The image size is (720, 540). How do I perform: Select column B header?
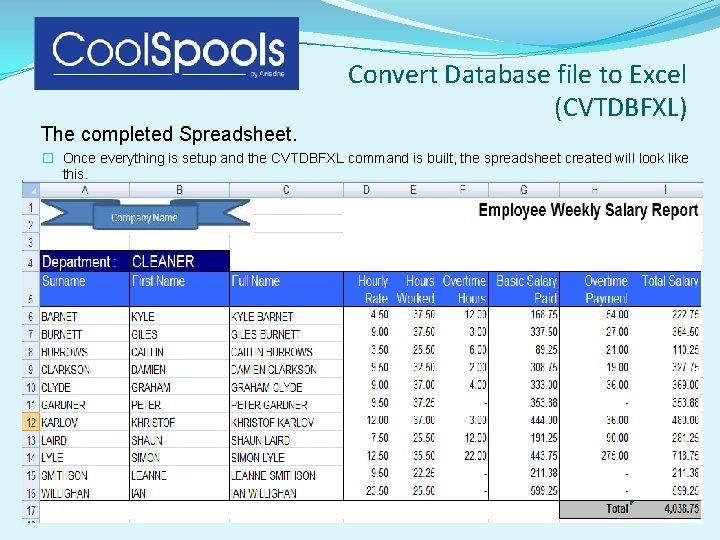[x=180, y=190]
